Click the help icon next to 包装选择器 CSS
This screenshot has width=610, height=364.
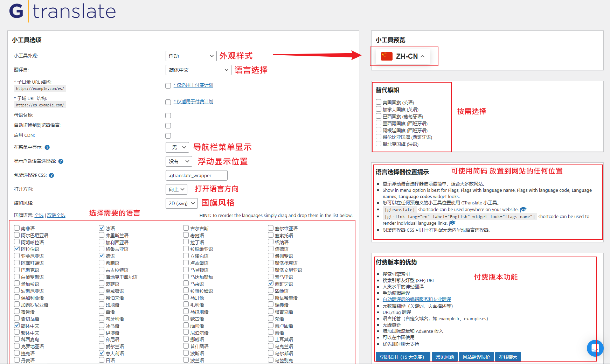(51, 175)
